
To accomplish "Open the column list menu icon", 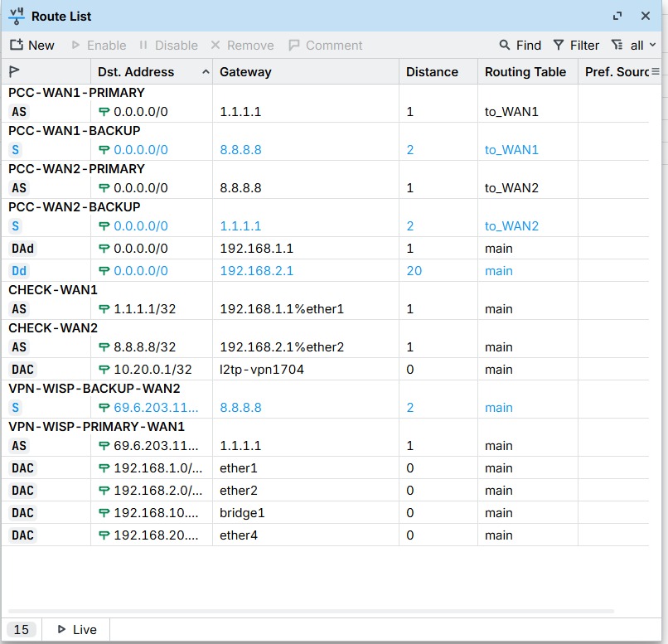I will pos(656,71).
